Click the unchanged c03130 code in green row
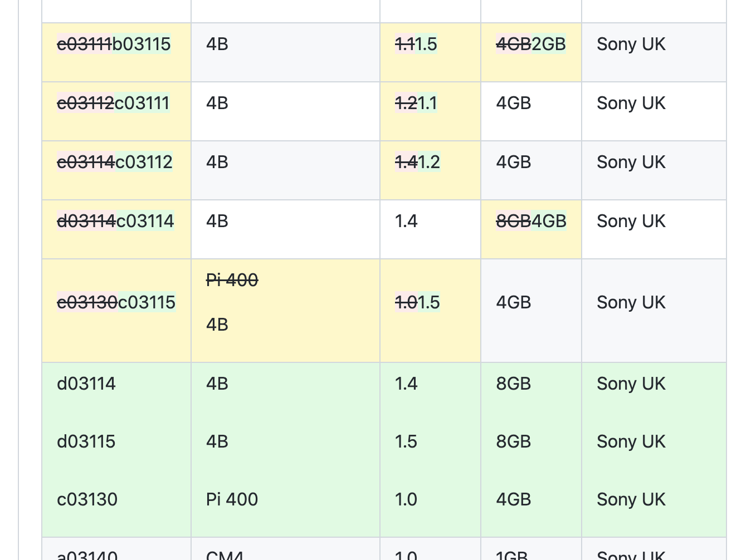751x560 pixels. (x=87, y=499)
